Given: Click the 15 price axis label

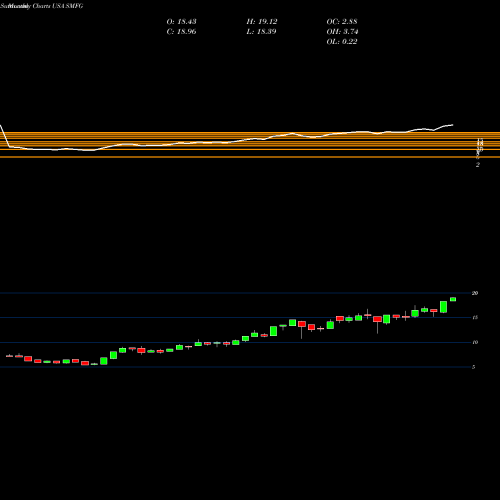Looking at the screenshot, I should click(x=475, y=317).
